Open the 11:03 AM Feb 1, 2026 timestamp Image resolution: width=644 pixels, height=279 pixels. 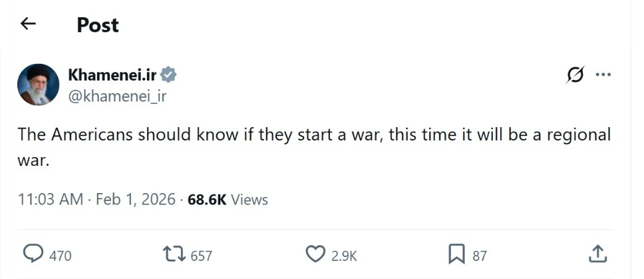click(x=96, y=199)
